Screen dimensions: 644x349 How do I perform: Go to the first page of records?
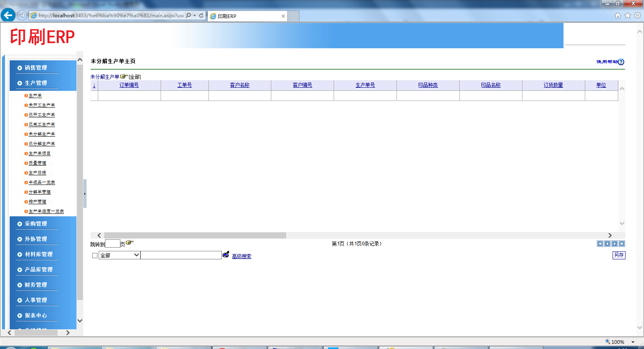point(600,244)
